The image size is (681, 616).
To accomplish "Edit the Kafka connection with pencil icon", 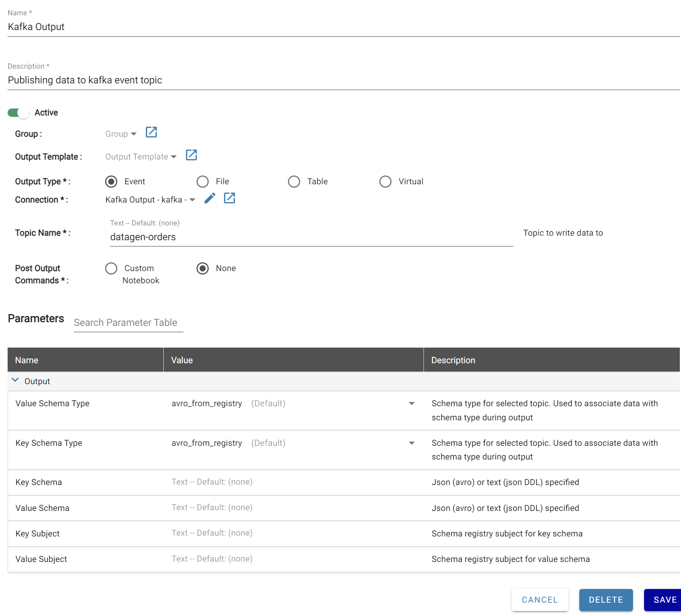I will pos(210,198).
